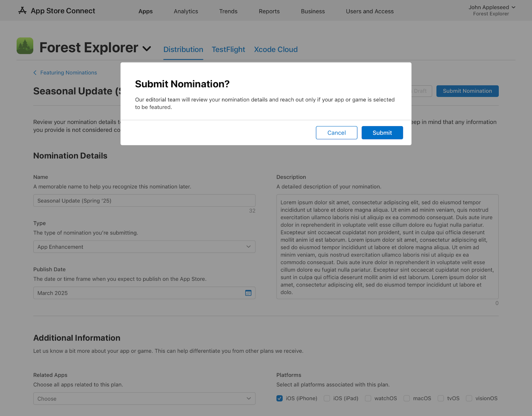
Task: Switch to the TestFlight tab
Action: [228, 49]
